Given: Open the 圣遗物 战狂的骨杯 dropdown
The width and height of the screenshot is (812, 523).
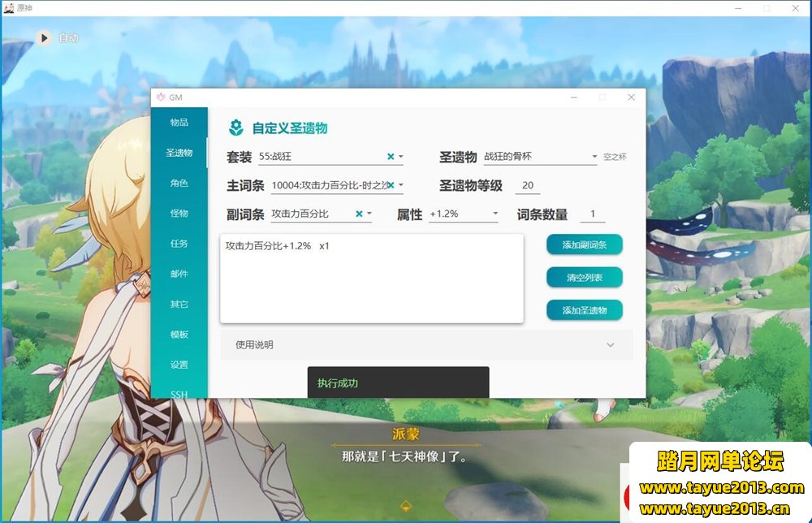Looking at the screenshot, I should pos(594,157).
